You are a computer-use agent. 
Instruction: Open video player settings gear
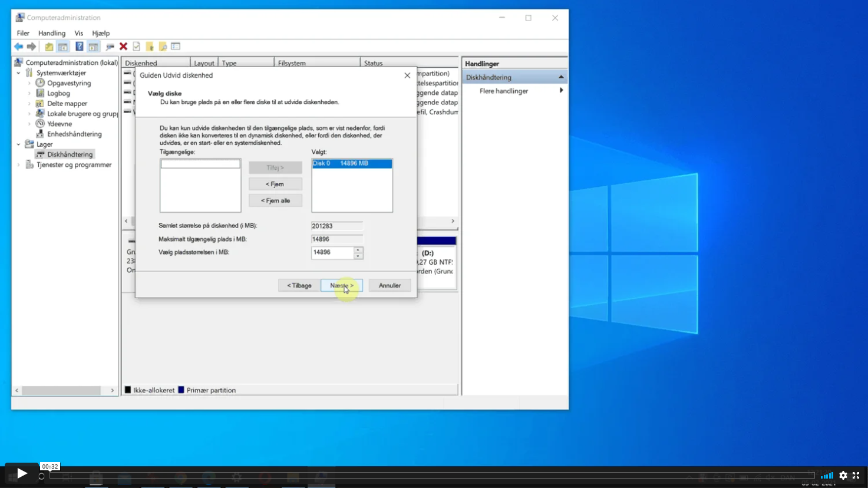pos(843,475)
